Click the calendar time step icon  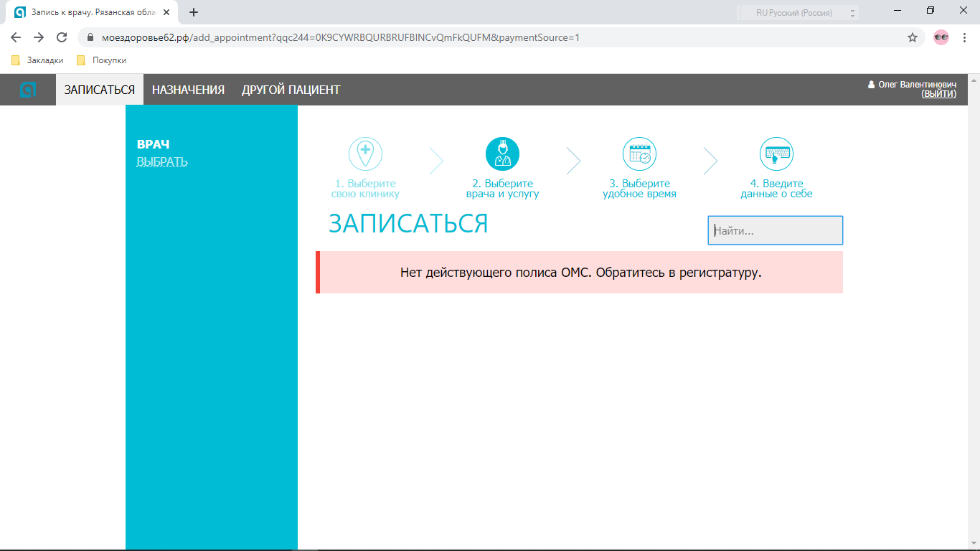click(639, 154)
